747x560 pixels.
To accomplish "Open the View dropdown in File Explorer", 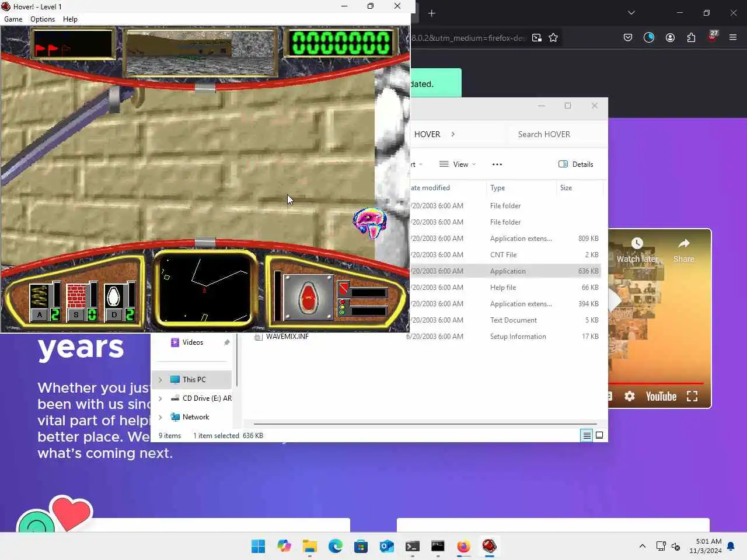I will tap(458, 164).
